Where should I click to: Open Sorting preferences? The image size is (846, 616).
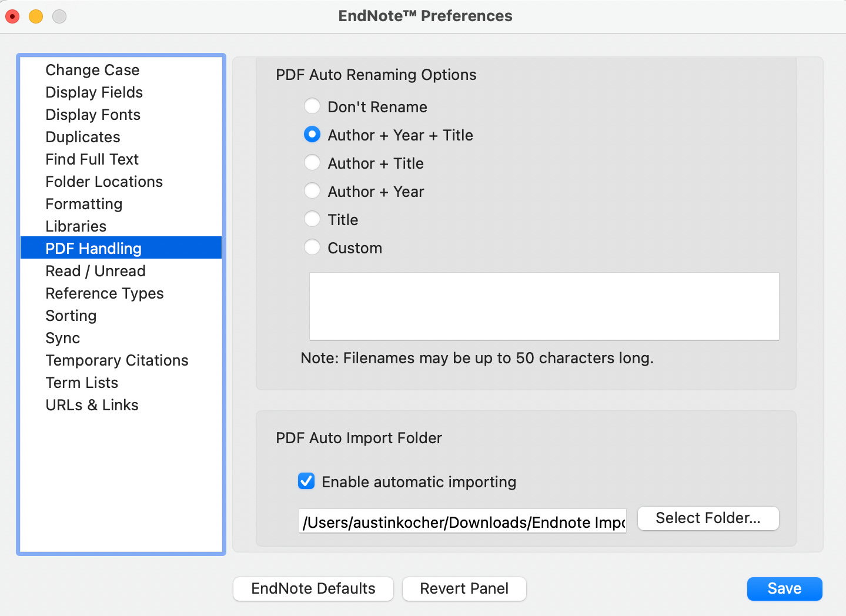[121, 316]
